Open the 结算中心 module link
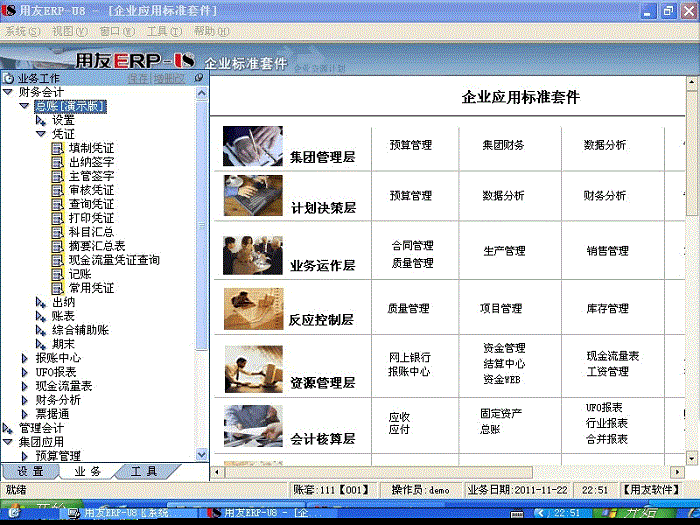 pyautogui.click(x=504, y=364)
